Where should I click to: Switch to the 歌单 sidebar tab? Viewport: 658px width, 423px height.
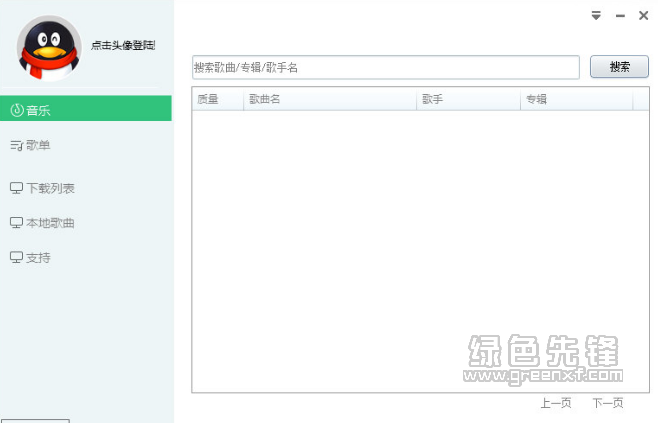point(86,145)
